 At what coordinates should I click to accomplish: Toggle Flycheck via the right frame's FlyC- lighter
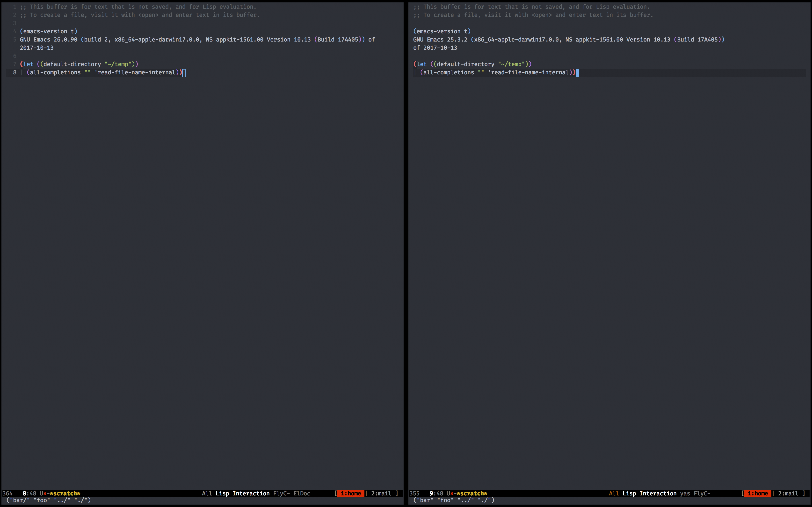(x=702, y=493)
